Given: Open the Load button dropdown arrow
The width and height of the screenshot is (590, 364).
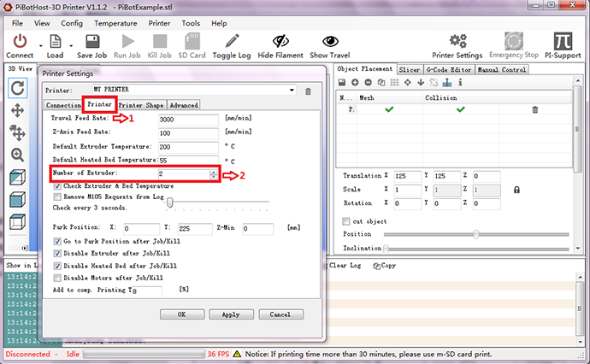Looking at the screenshot, I should [x=71, y=46].
